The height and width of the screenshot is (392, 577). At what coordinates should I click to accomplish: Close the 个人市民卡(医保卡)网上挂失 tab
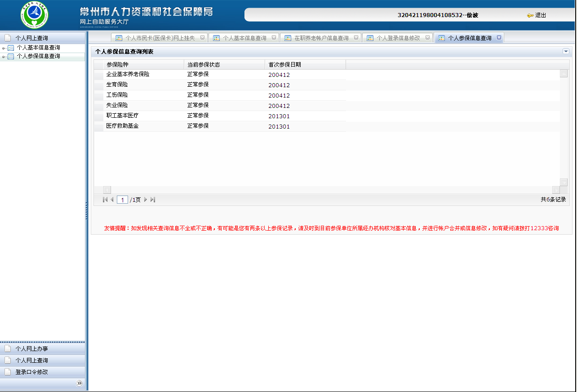[x=202, y=38]
